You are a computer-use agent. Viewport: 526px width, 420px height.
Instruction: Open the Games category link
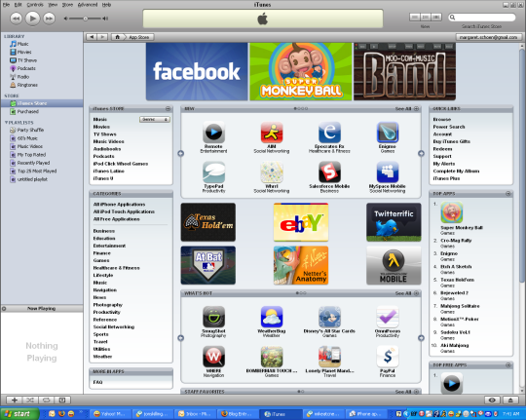101,260
